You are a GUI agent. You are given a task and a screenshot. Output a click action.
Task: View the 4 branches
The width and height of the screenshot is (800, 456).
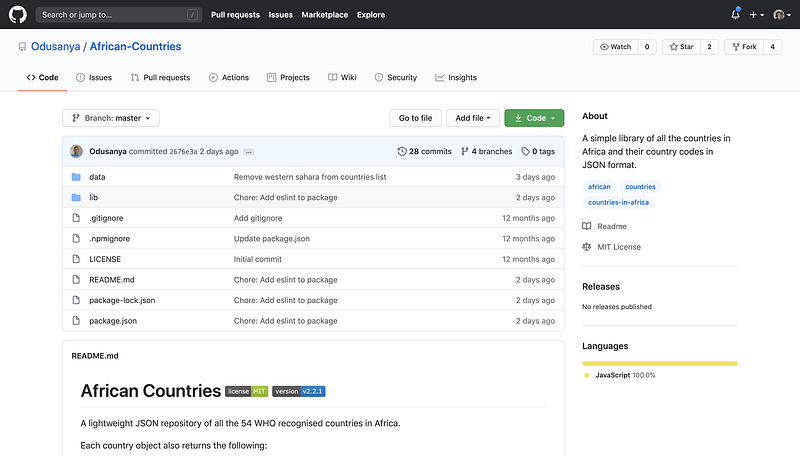486,151
